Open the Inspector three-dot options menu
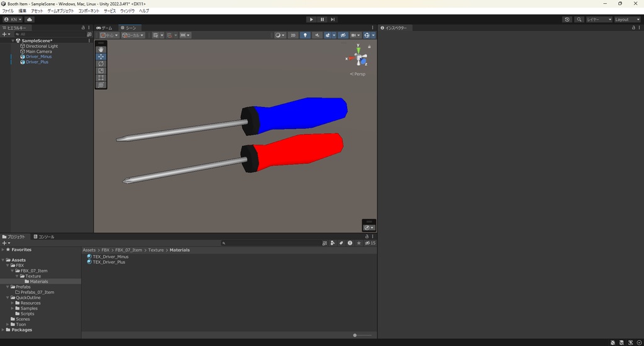 pyautogui.click(x=639, y=28)
